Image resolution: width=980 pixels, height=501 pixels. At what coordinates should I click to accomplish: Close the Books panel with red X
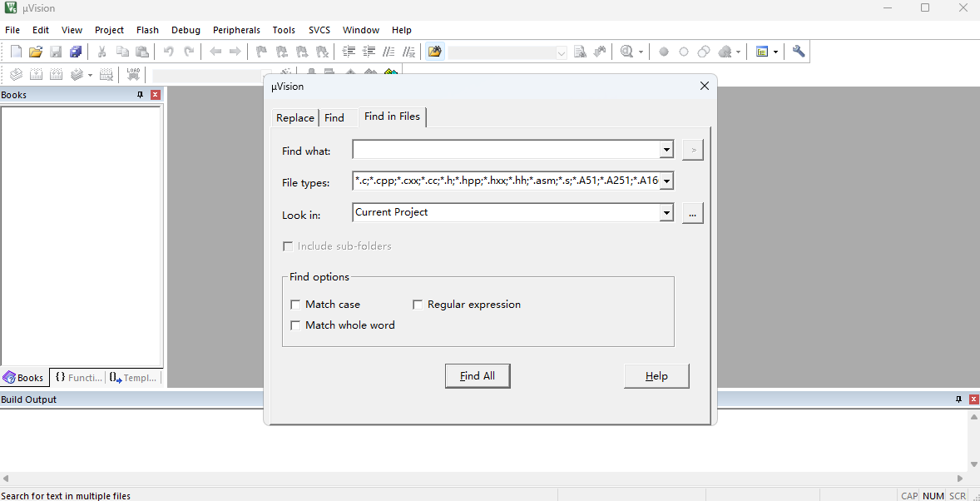155,95
